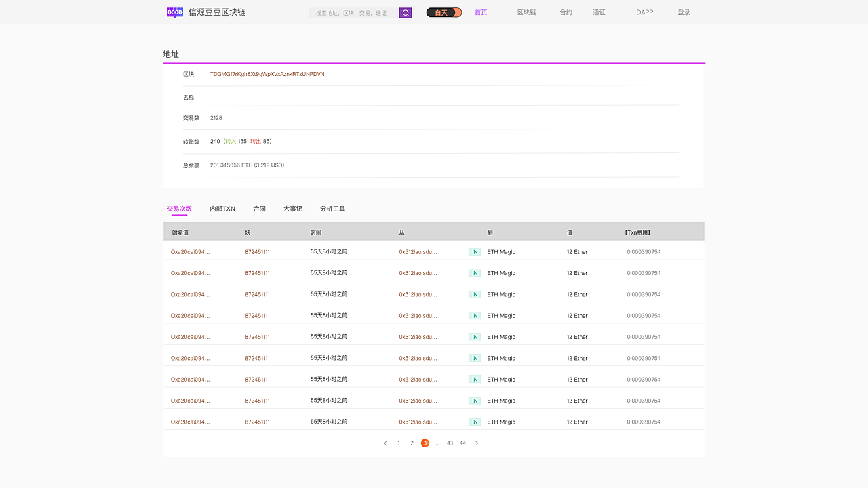This screenshot has width=868, height=488.
Task: Go to previous page with left arrow
Action: point(385,443)
